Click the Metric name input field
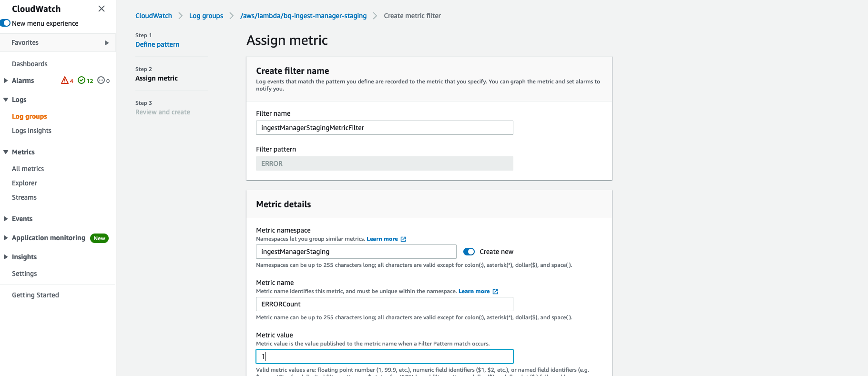This screenshot has height=376, width=868. tap(384, 304)
